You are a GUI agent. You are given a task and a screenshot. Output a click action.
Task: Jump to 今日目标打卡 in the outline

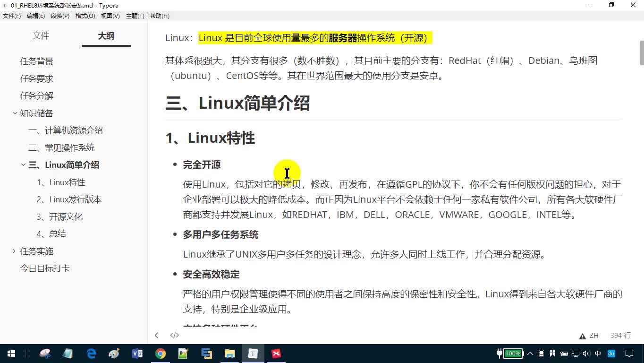45,268
